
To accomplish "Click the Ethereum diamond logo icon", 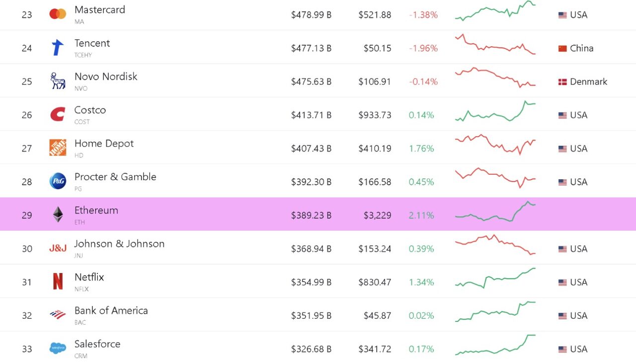I will coord(58,215).
